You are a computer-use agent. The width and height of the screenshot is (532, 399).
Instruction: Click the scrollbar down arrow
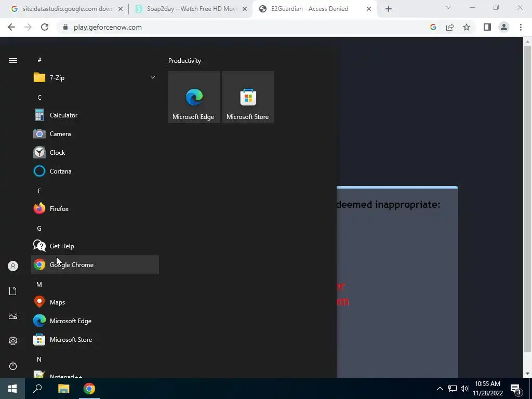coord(527,374)
